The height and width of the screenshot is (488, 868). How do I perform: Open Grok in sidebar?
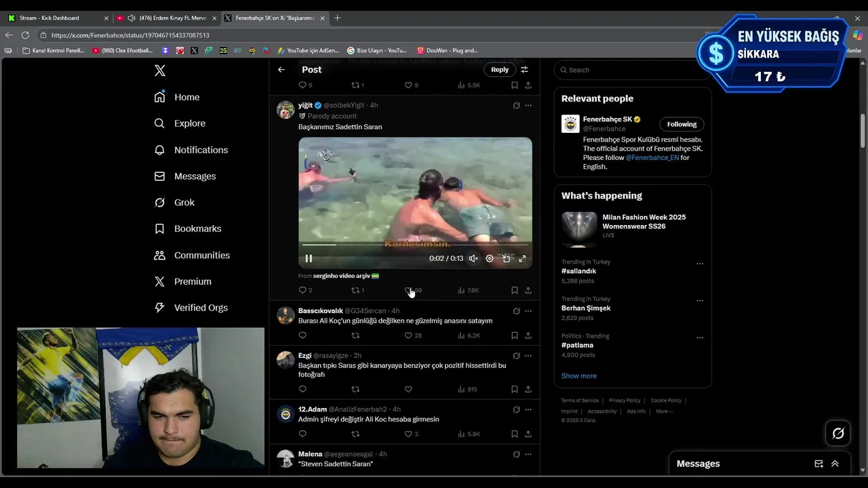174,203
